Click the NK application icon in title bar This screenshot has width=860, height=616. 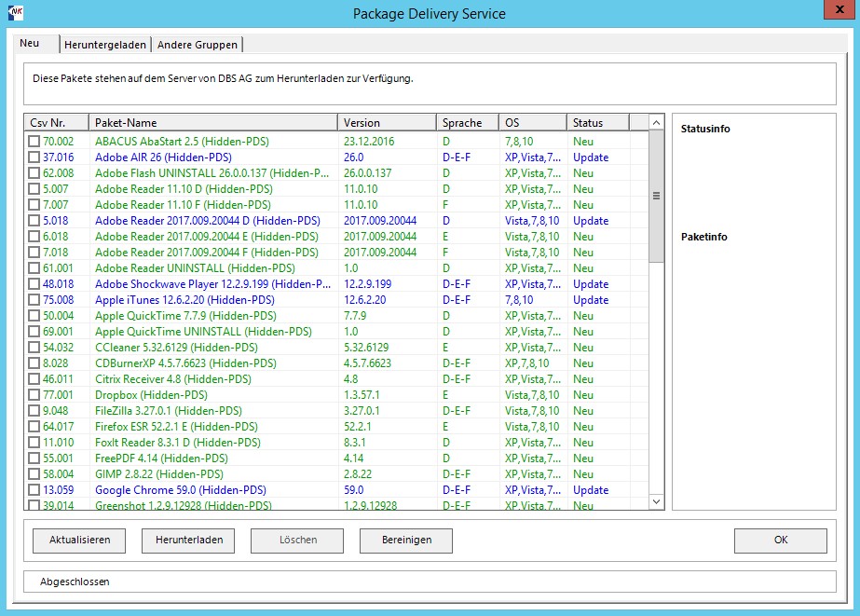[16, 12]
